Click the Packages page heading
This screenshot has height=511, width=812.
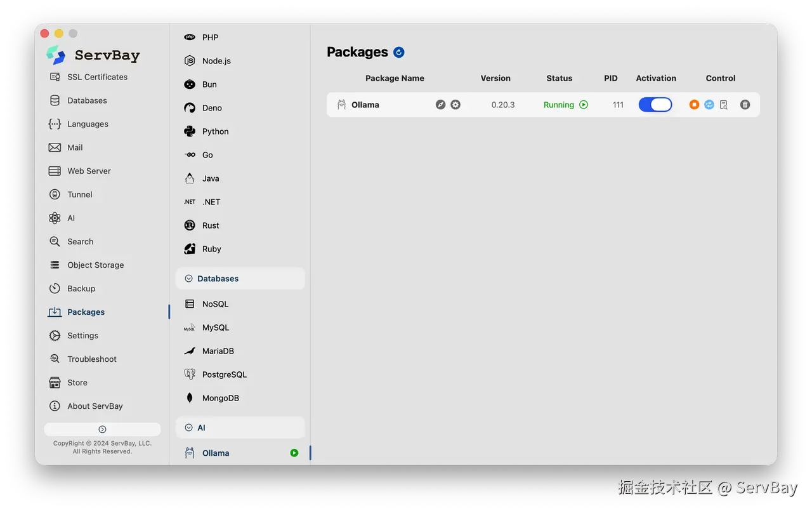click(x=357, y=52)
